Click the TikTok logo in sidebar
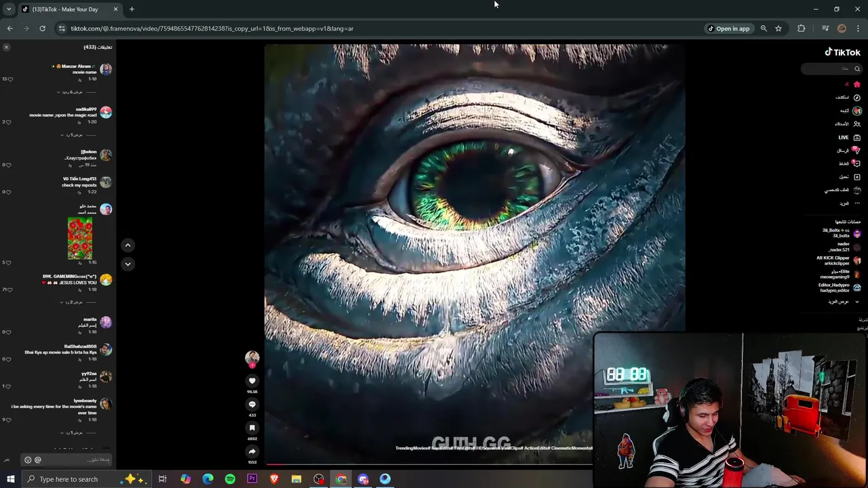Viewport: 868px width, 488px height. 842,52
